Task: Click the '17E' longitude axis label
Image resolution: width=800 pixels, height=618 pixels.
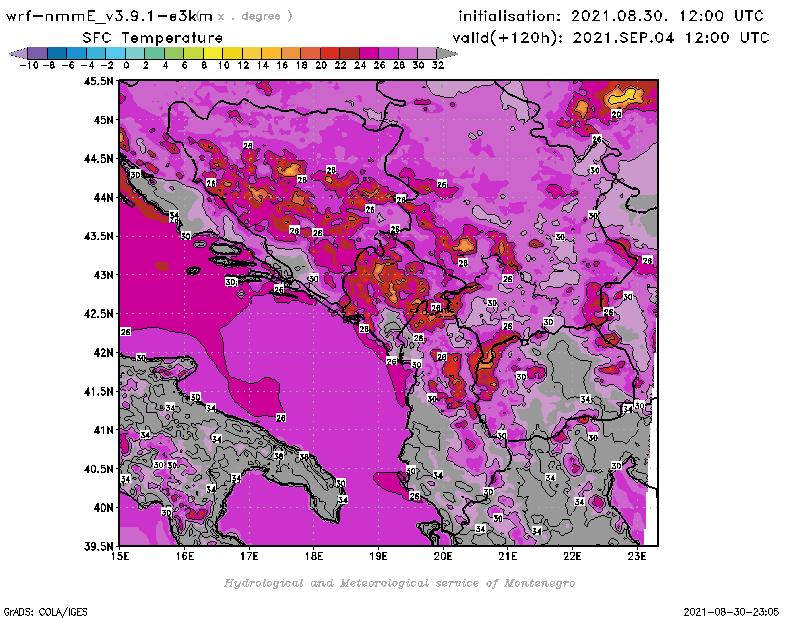Action: click(249, 556)
